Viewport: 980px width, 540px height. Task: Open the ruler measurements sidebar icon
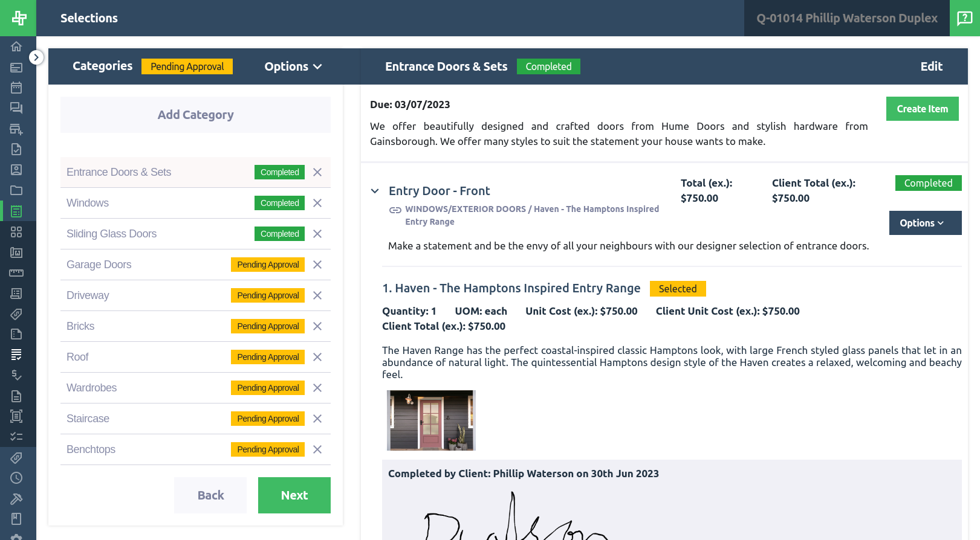pos(16,273)
